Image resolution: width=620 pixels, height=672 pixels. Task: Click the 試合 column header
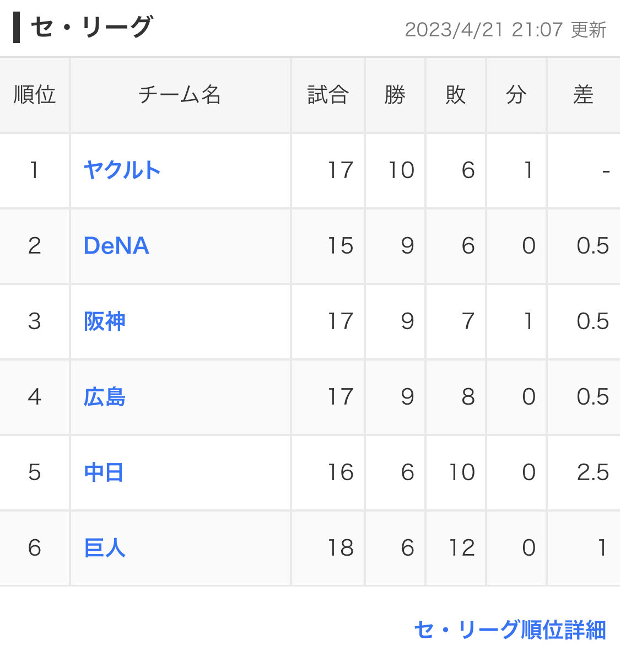pyautogui.click(x=328, y=95)
